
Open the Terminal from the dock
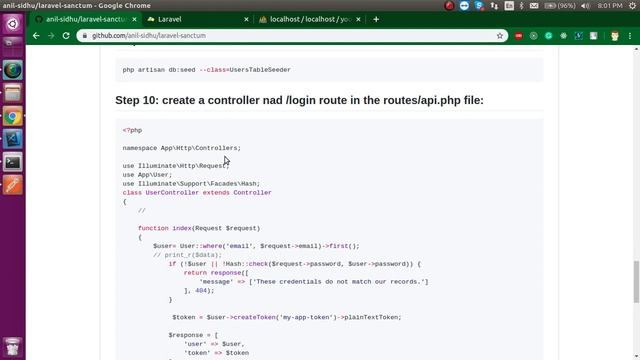click(x=12, y=162)
